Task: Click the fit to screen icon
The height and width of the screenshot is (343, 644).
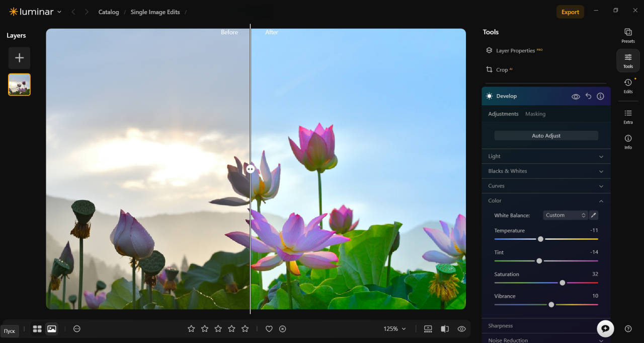Action: (428, 329)
